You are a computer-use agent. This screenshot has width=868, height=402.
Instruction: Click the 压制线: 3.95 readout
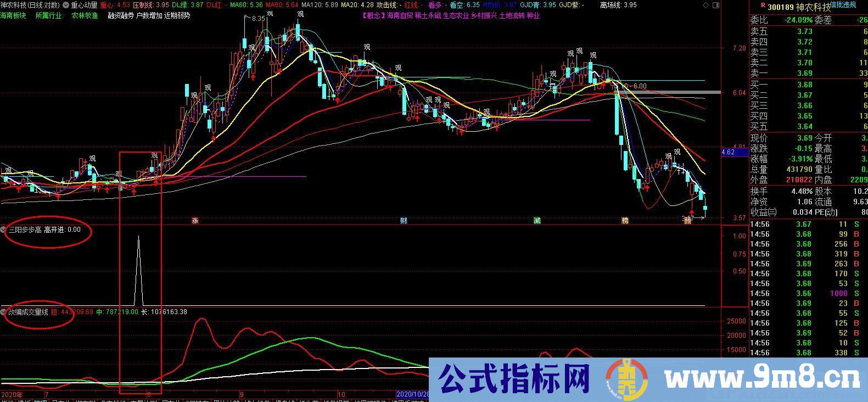[151, 5]
